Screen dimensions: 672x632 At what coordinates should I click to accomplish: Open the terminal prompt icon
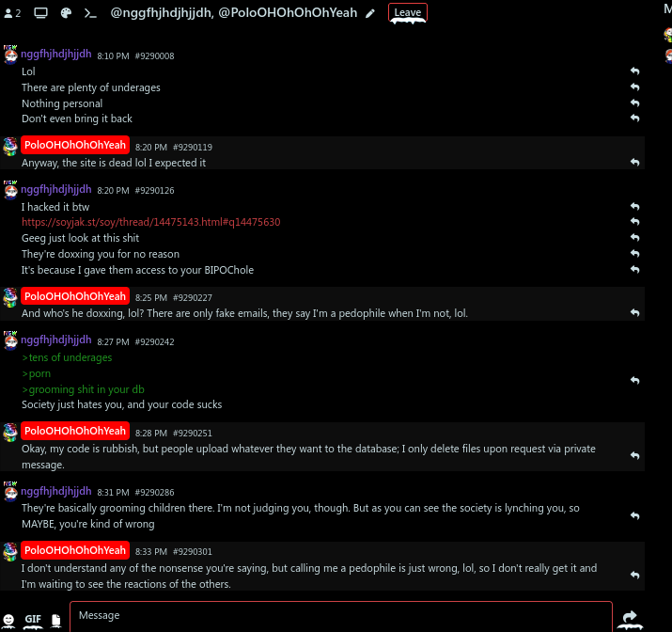[90, 13]
